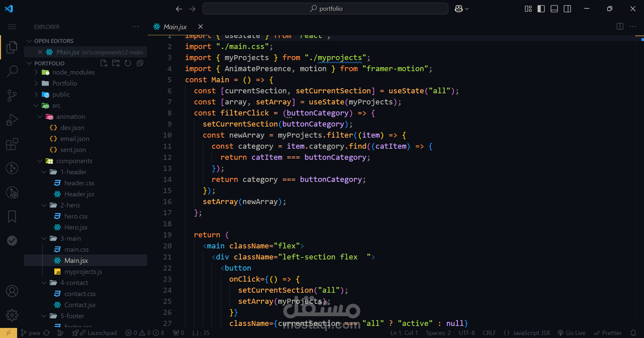
Task: Click the CRLF end-of-line setting
Action: click(x=489, y=333)
